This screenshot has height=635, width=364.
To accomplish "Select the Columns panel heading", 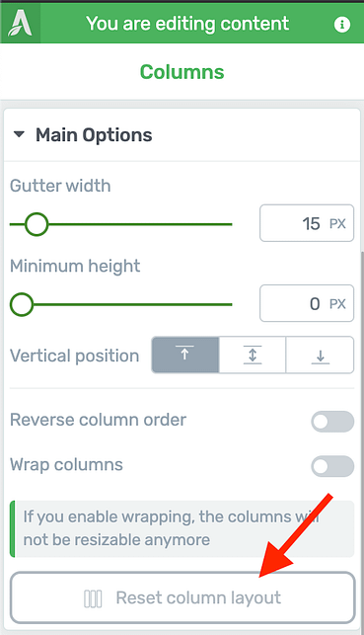I will [x=182, y=72].
